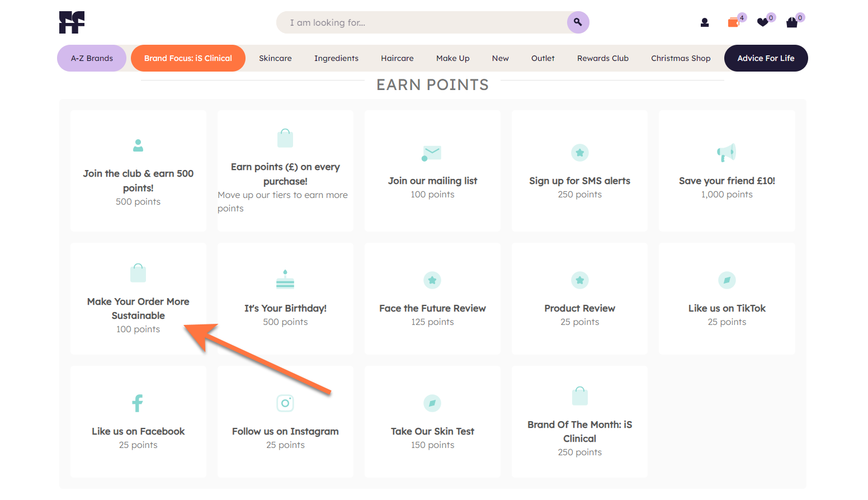
Task: Open the orange rewards wallet icon
Action: pos(733,22)
